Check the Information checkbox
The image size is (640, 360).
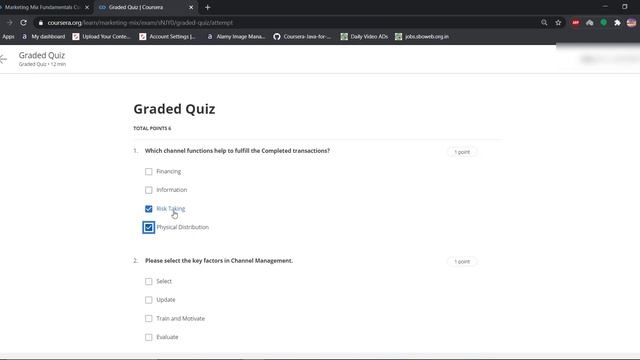pos(149,190)
